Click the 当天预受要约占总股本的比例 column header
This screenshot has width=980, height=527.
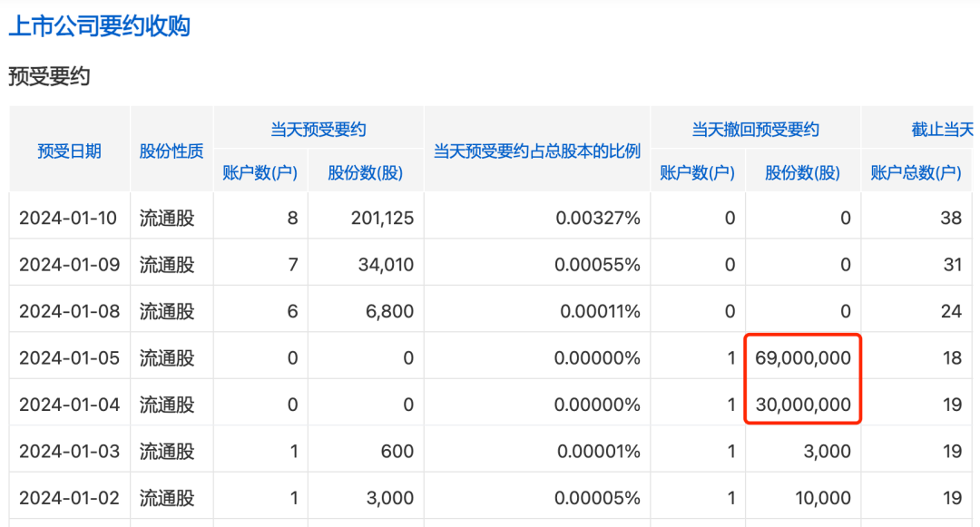click(537, 151)
